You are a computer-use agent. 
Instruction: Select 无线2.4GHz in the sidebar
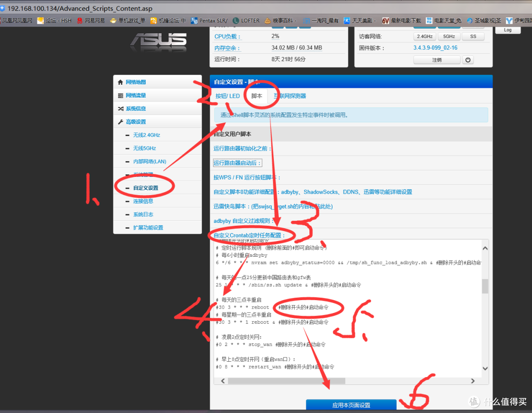click(x=146, y=135)
